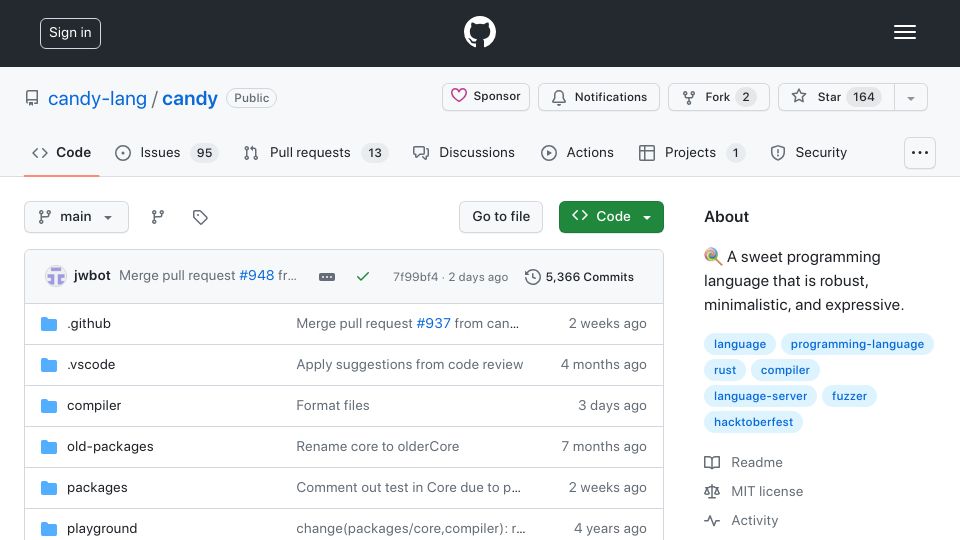Open 'Apply suggestions from code review' commit
960x540 pixels.
(x=410, y=364)
